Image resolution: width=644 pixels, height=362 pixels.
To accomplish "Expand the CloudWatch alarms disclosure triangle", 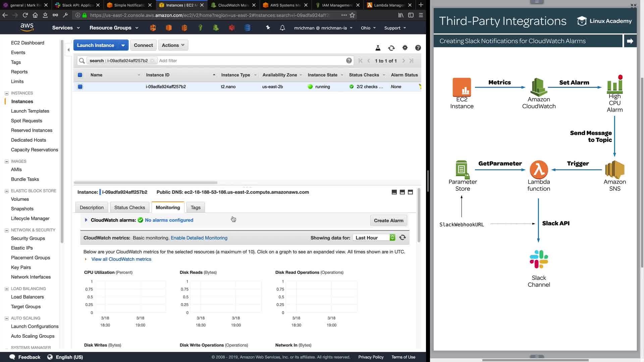I will point(86,220).
